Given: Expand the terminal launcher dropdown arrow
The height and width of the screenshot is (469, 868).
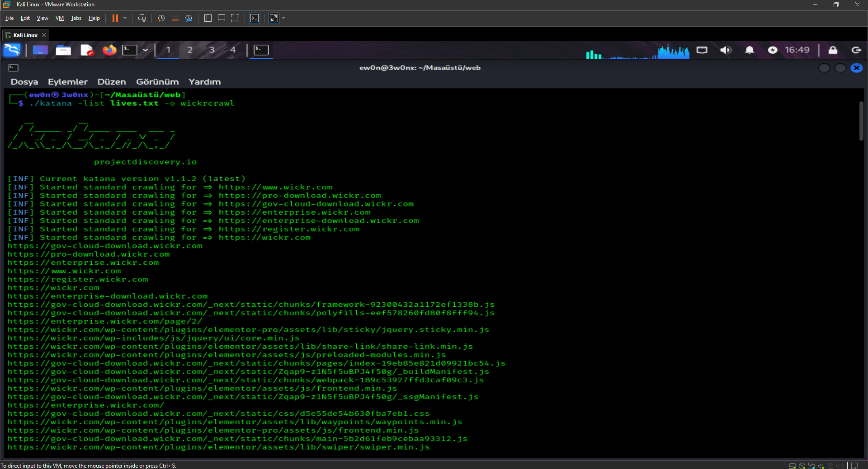Looking at the screenshot, I should 146,50.
